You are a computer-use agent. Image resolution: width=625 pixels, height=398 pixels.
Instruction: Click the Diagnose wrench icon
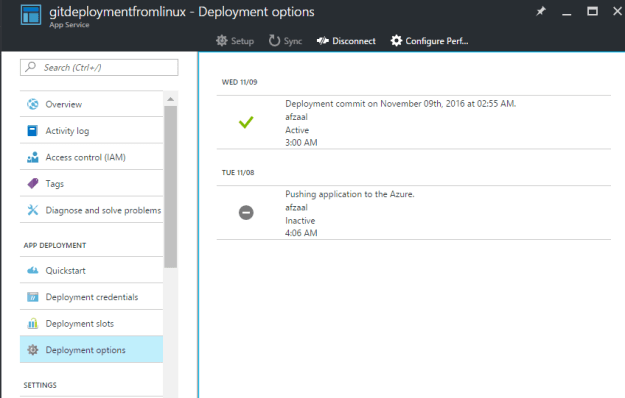33,210
